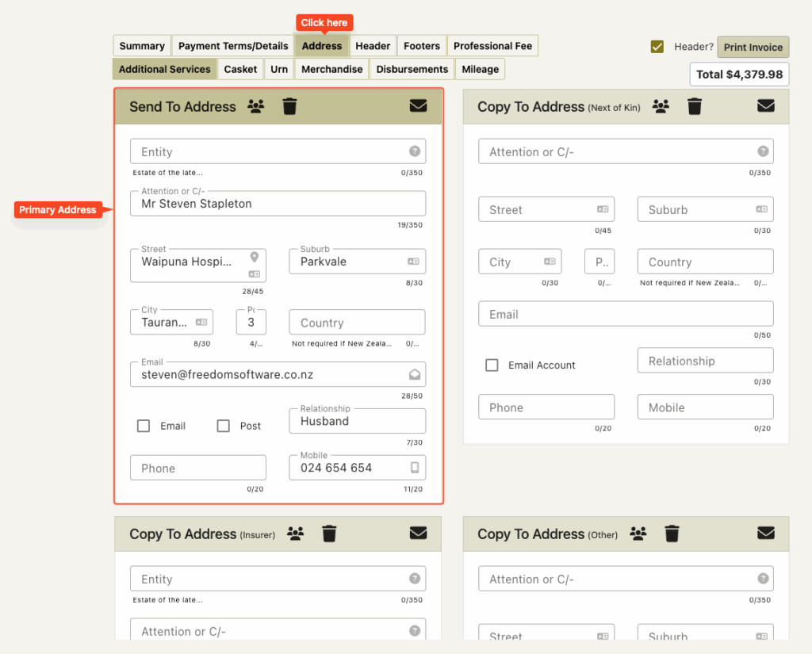Image resolution: width=812 pixels, height=654 pixels.
Task: Click contact card icon in Next of Kin City field
Action: pyautogui.click(x=550, y=262)
